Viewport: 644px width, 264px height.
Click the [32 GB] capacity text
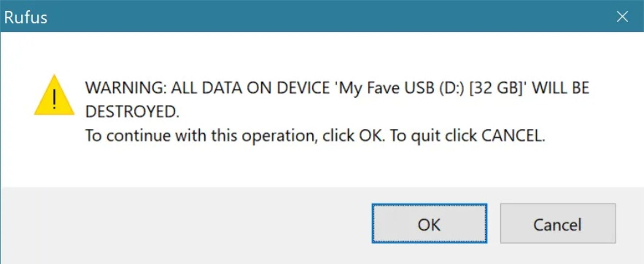(496, 88)
